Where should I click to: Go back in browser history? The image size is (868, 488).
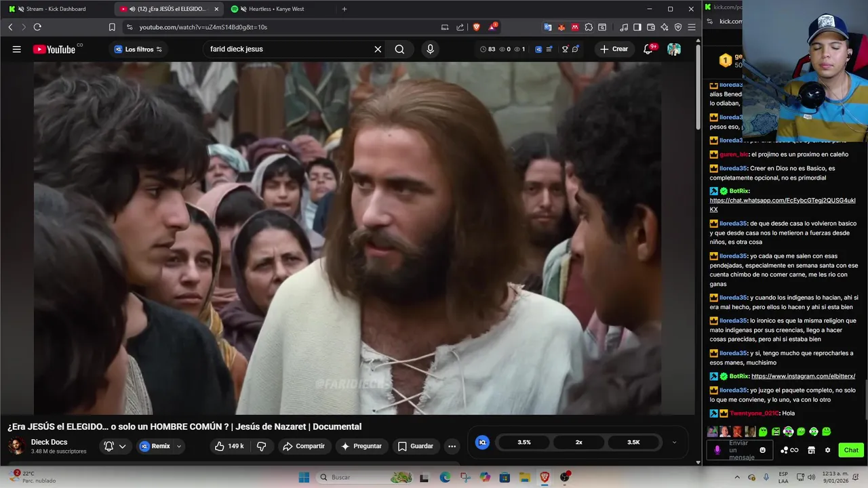pyautogui.click(x=10, y=27)
